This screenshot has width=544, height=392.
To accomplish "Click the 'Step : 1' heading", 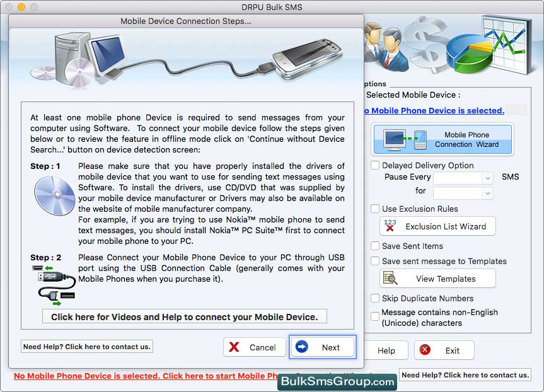I will click(x=45, y=166).
